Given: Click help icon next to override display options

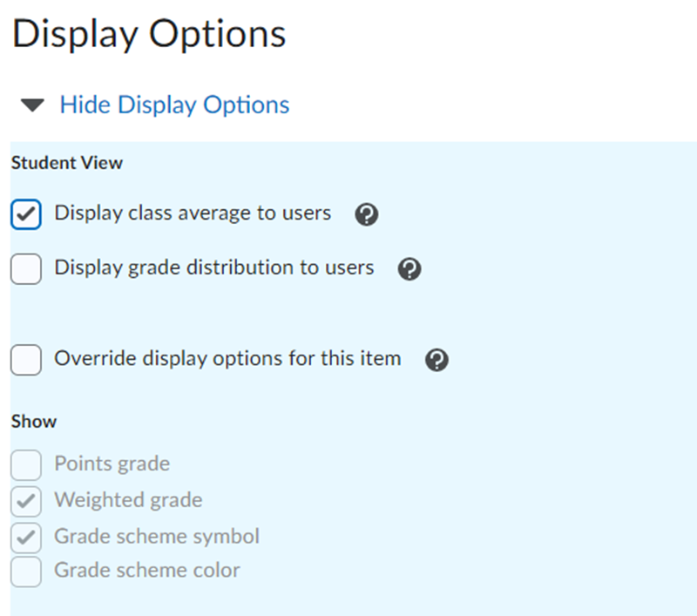Looking at the screenshot, I should [x=436, y=360].
